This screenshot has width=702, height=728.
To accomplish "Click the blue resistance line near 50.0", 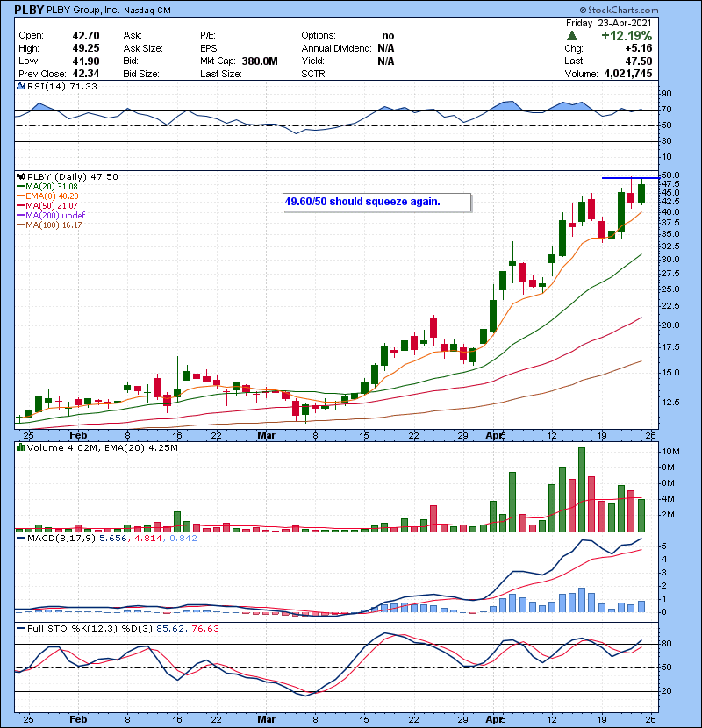I will click(630, 178).
